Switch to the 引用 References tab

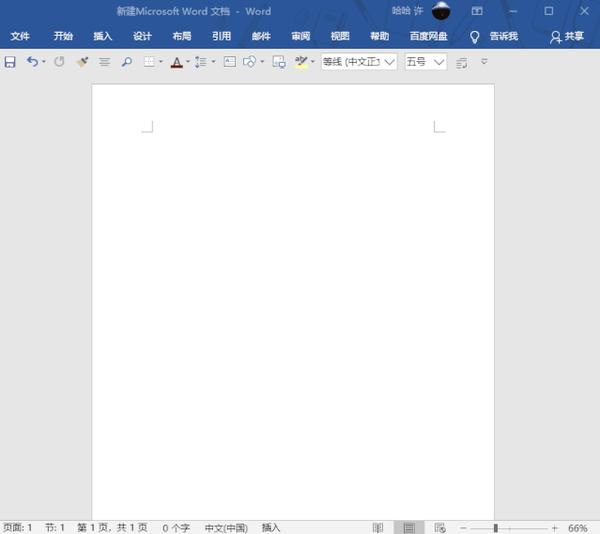point(222,36)
